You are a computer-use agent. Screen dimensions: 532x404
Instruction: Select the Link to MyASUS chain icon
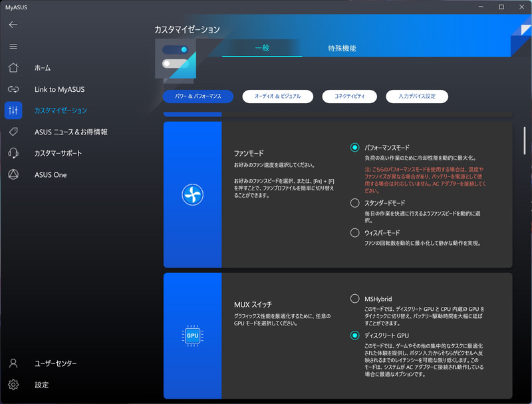[x=13, y=89]
